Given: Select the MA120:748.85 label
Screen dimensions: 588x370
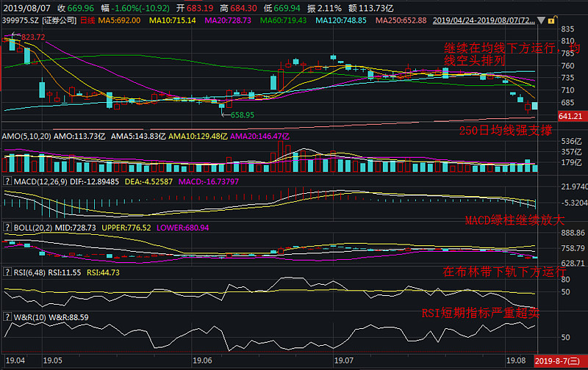Looking at the screenshot, I should click(341, 21).
